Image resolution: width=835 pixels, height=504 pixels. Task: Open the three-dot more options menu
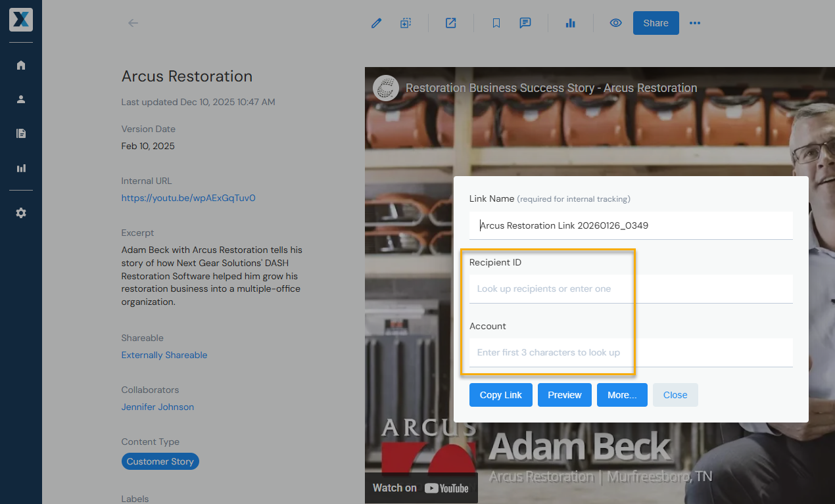[x=695, y=23]
